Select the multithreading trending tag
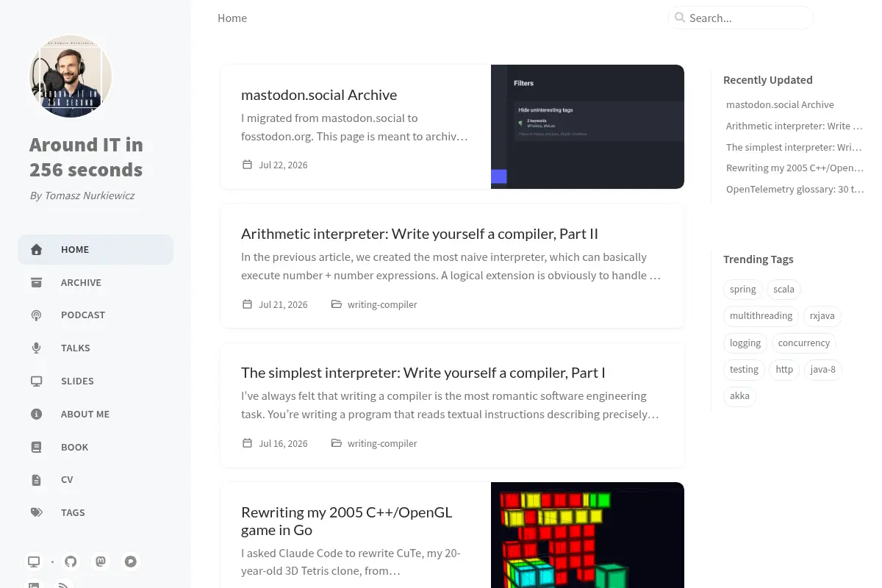 [761, 315]
